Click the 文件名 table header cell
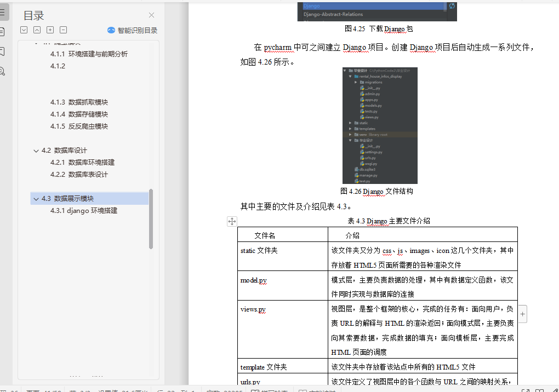This screenshot has width=559, height=392. (x=283, y=235)
